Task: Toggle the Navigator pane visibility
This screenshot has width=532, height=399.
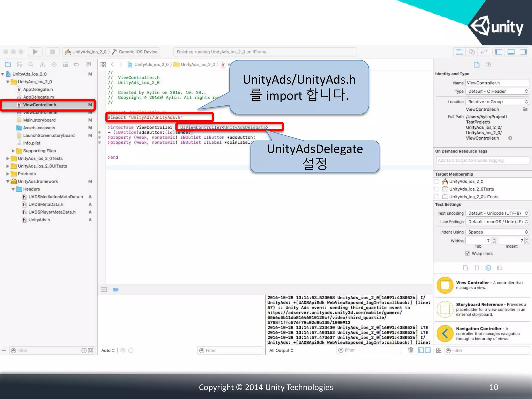Action: (499, 52)
